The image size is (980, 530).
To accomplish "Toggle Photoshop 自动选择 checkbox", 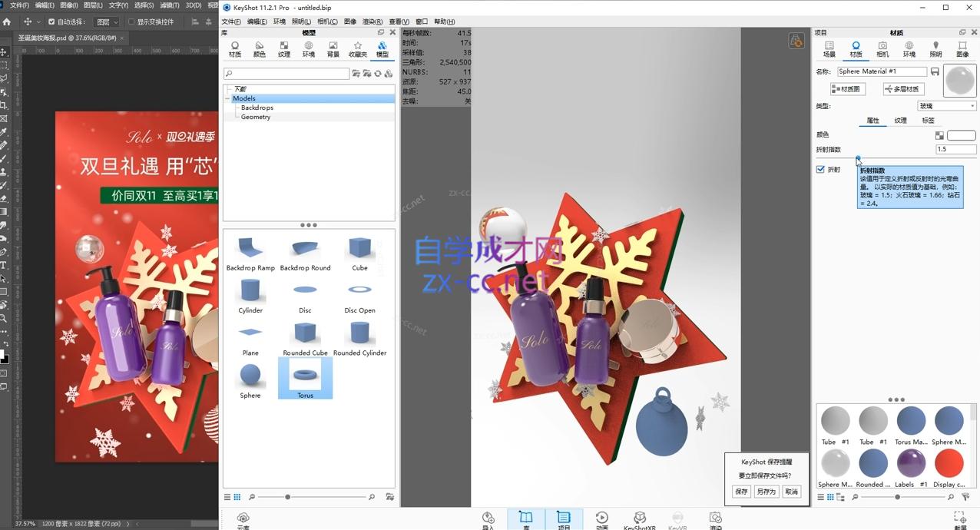I will [x=51, y=22].
